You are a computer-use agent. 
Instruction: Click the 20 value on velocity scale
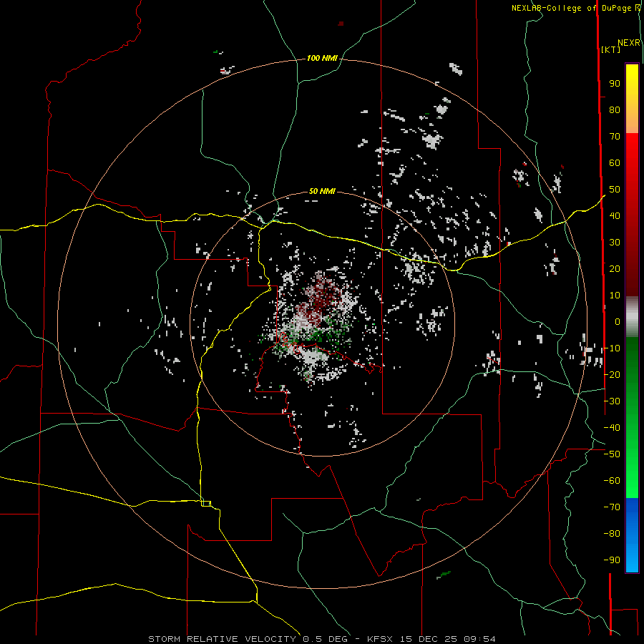click(x=615, y=268)
